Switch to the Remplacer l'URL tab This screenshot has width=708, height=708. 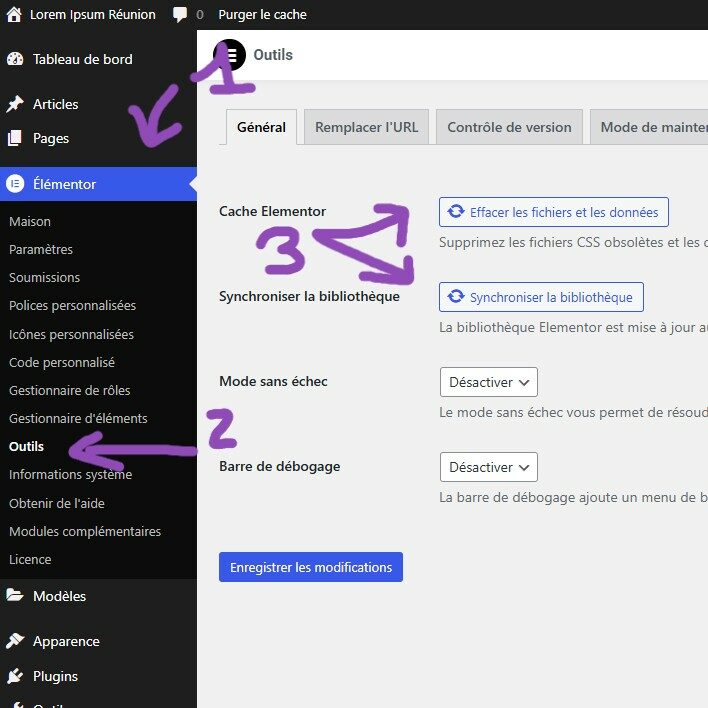366,127
